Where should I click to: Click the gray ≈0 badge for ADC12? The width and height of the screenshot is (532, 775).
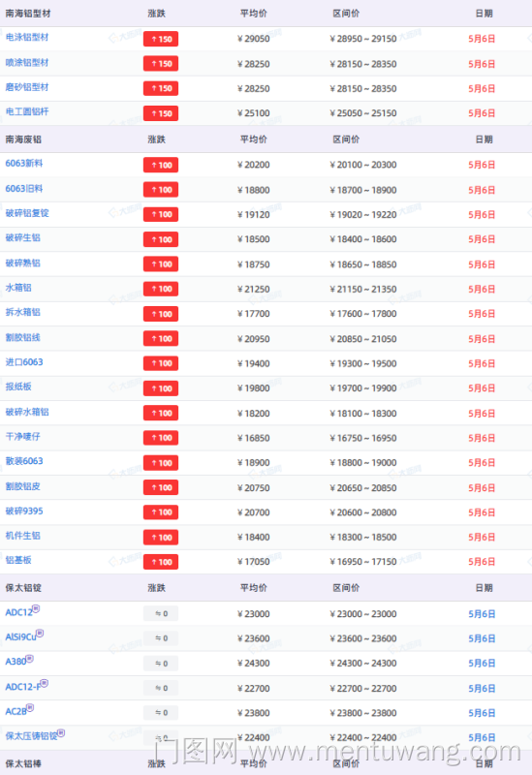(161, 613)
